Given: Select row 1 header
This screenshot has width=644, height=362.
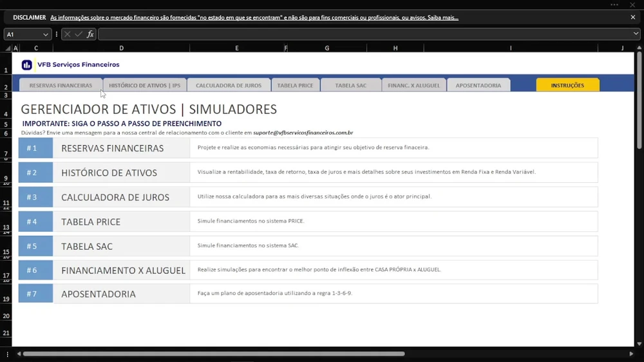Looking at the screenshot, I should tap(6, 65).
